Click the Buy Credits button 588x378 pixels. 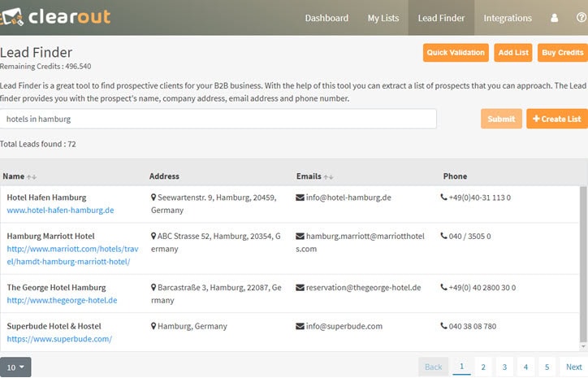[562, 53]
